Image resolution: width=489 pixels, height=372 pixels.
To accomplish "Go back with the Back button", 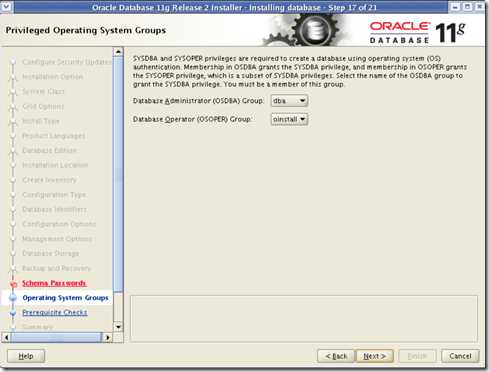I will pyautogui.click(x=336, y=356).
